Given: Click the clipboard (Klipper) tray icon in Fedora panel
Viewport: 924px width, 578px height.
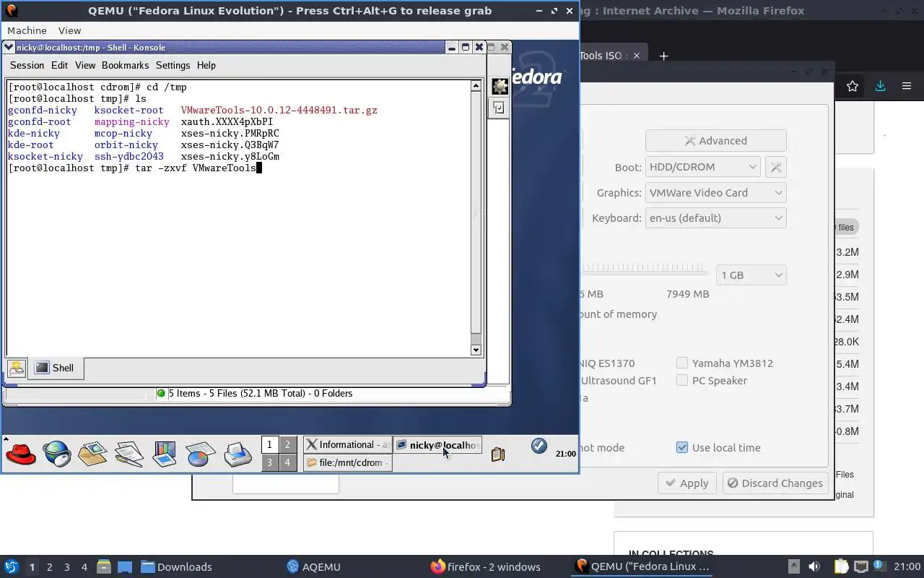Looking at the screenshot, I should tap(497, 454).
